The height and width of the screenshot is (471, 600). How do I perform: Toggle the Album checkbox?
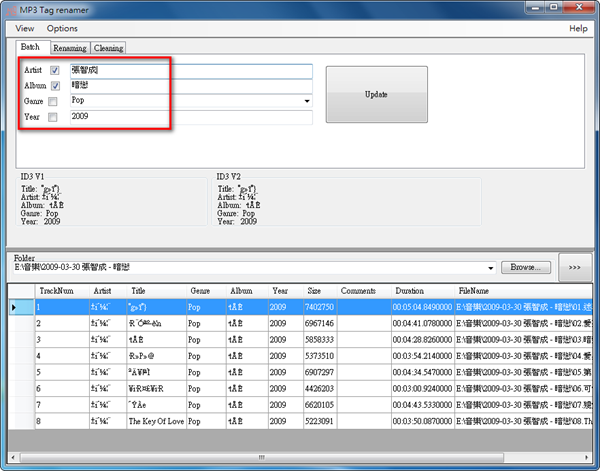click(54, 87)
